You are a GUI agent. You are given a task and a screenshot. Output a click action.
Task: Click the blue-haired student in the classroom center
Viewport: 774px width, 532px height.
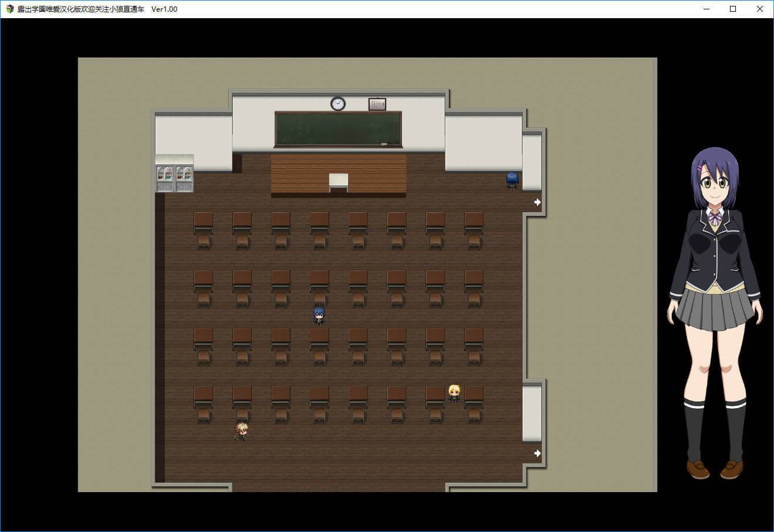click(x=319, y=316)
